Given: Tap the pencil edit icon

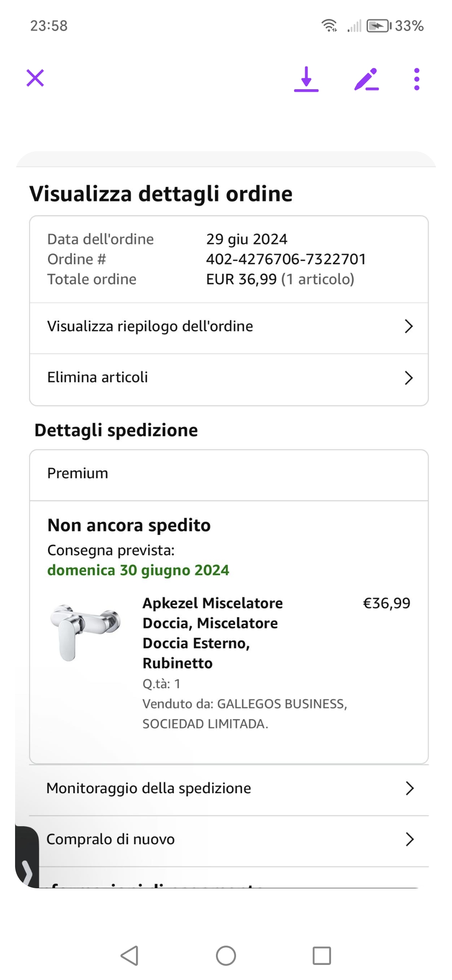Looking at the screenshot, I should [x=366, y=79].
